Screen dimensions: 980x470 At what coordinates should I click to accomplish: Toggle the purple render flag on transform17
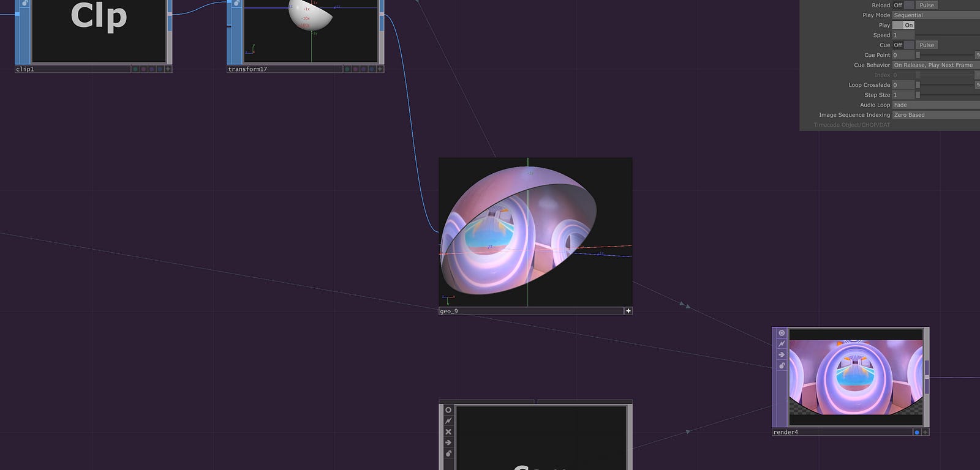[x=363, y=69]
